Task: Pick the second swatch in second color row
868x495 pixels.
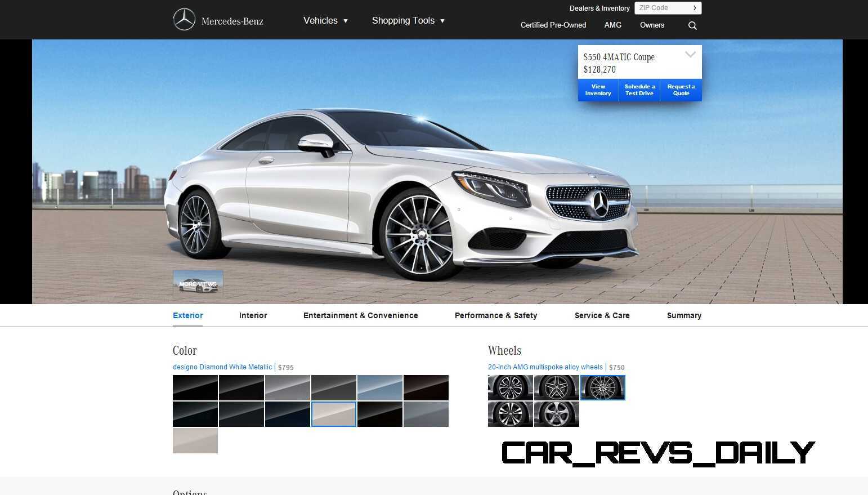Action: coord(241,414)
